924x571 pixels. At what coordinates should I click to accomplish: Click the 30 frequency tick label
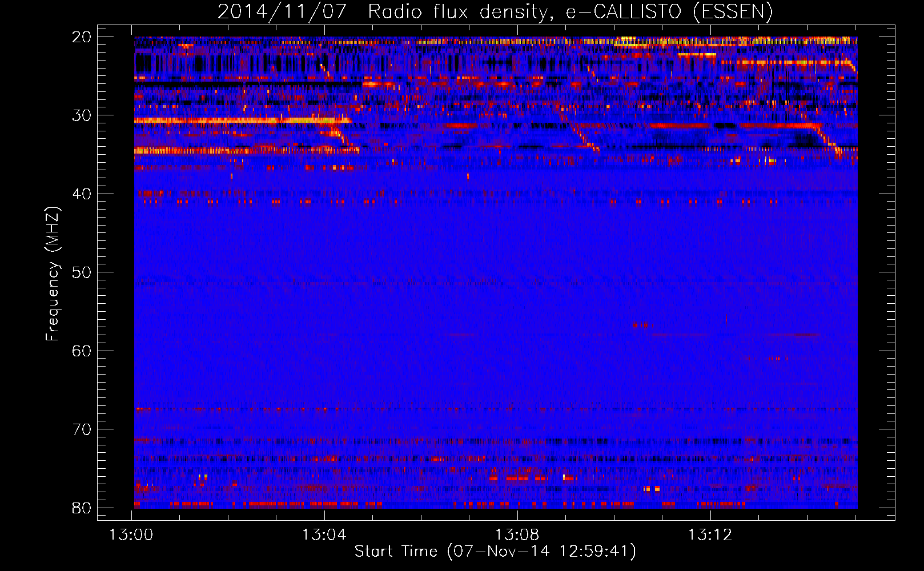point(82,115)
